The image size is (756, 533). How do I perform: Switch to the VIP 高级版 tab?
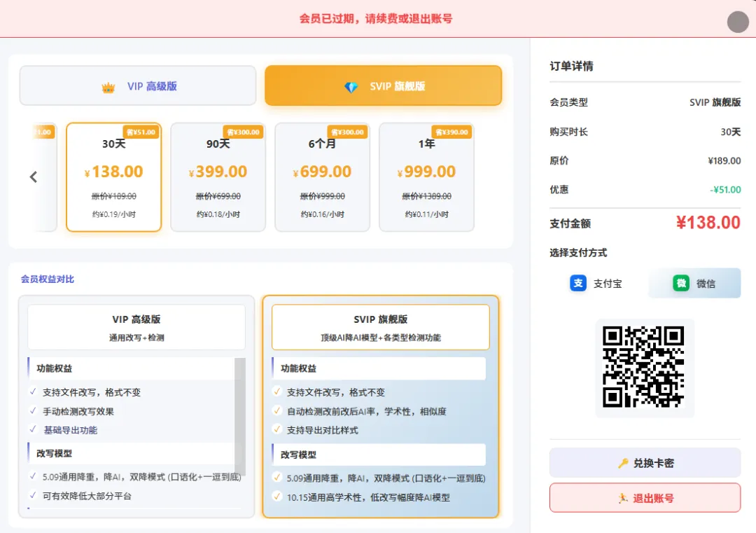[137, 86]
